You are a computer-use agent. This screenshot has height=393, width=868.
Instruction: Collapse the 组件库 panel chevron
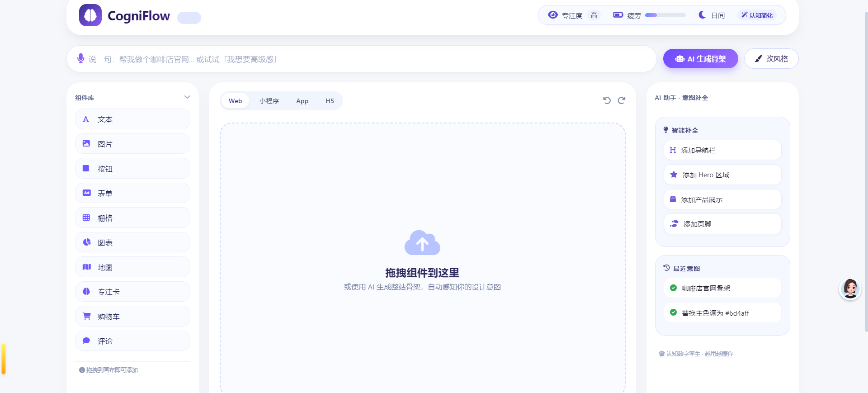click(187, 97)
